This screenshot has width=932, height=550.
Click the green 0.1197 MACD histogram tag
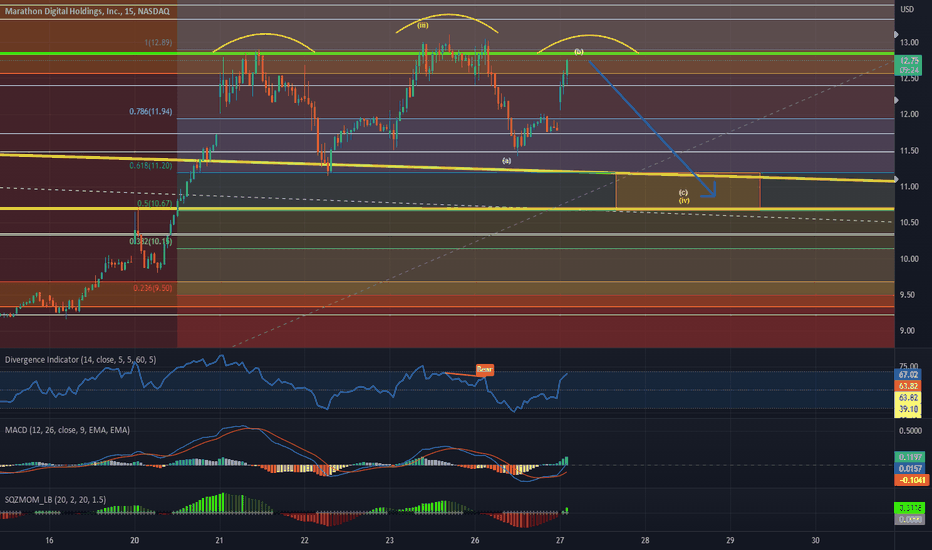pyautogui.click(x=910, y=457)
